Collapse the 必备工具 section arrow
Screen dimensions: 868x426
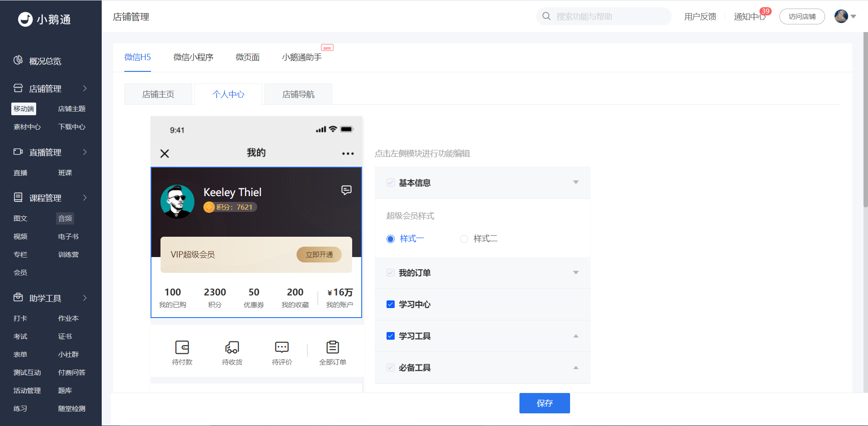click(576, 368)
